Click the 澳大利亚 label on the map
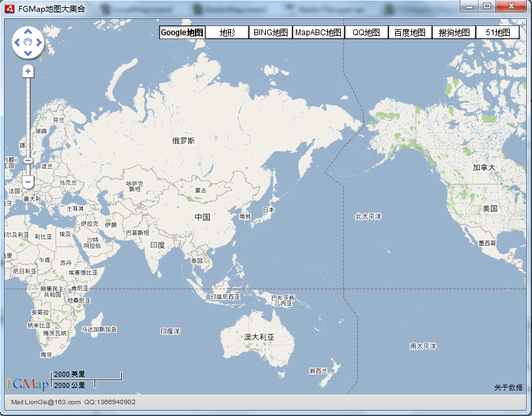 tap(259, 337)
